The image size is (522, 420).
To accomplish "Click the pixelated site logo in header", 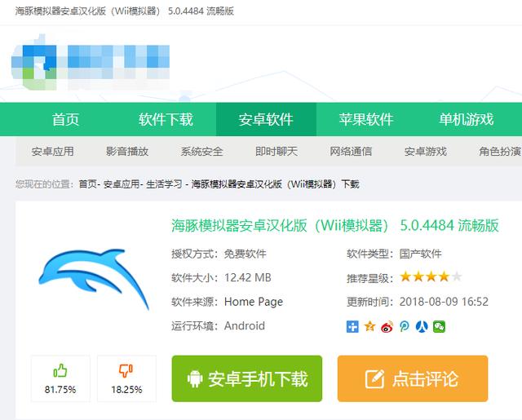I will click(91, 63).
